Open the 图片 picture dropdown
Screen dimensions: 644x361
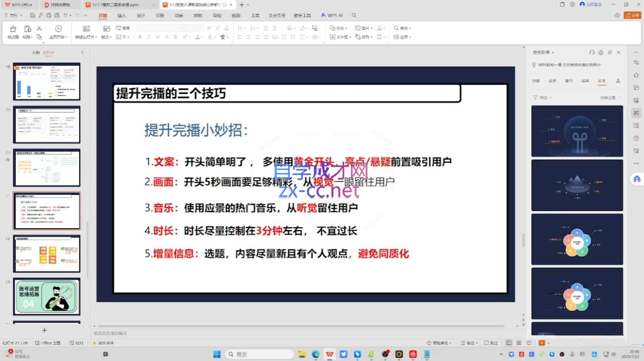point(364,28)
